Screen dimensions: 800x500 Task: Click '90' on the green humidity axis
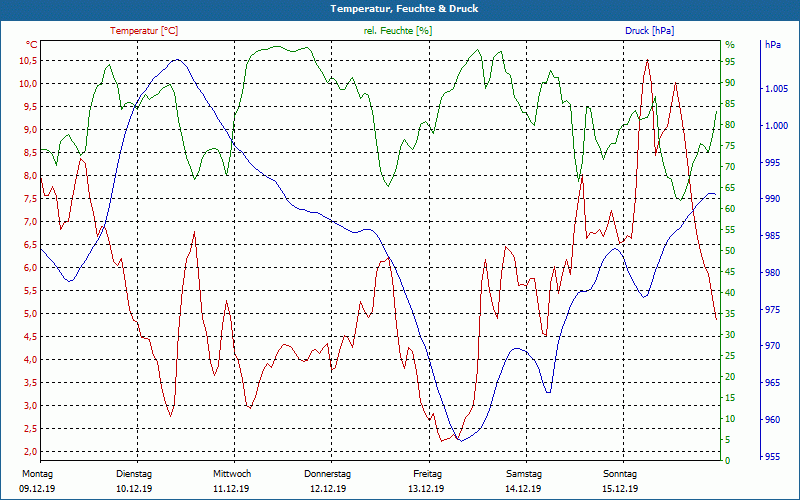[x=730, y=83]
